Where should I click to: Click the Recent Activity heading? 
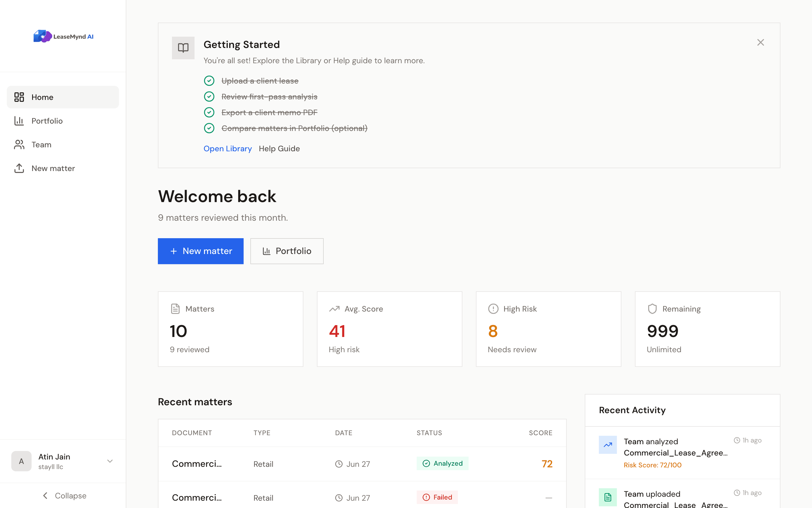632,410
